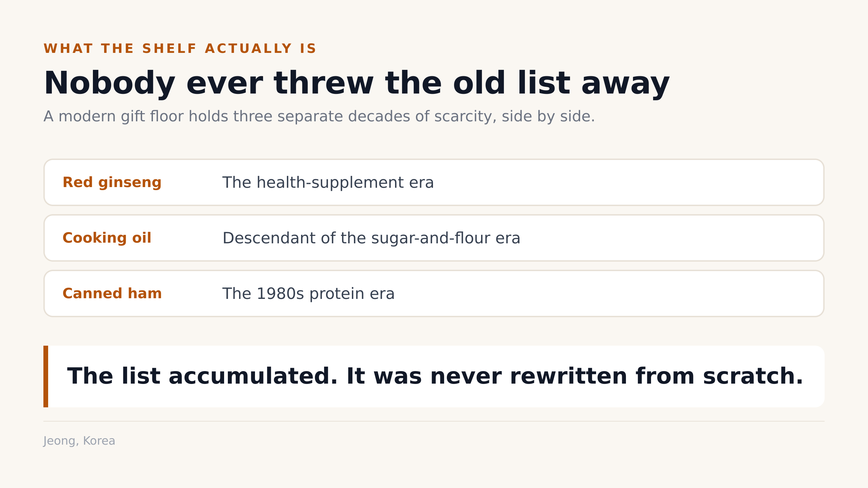Click the 'Canned ham' label
The image size is (868, 488).
[x=112, y=293]
